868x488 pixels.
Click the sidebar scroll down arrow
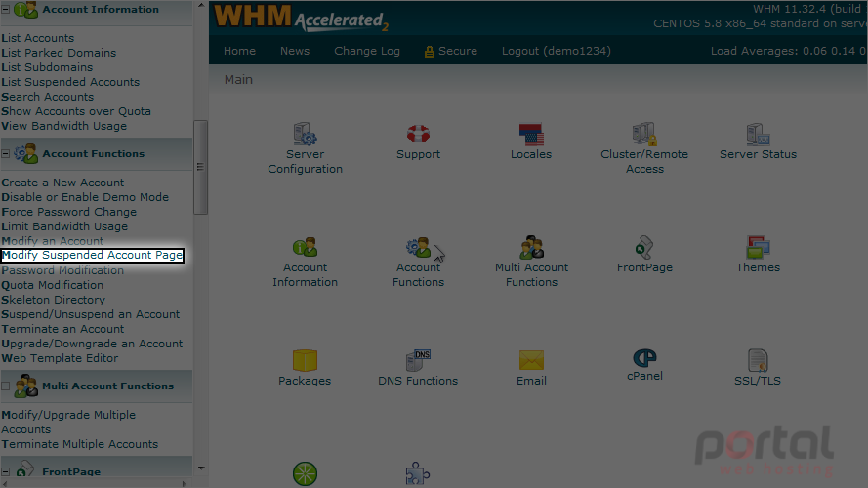[x=200, y=468]
